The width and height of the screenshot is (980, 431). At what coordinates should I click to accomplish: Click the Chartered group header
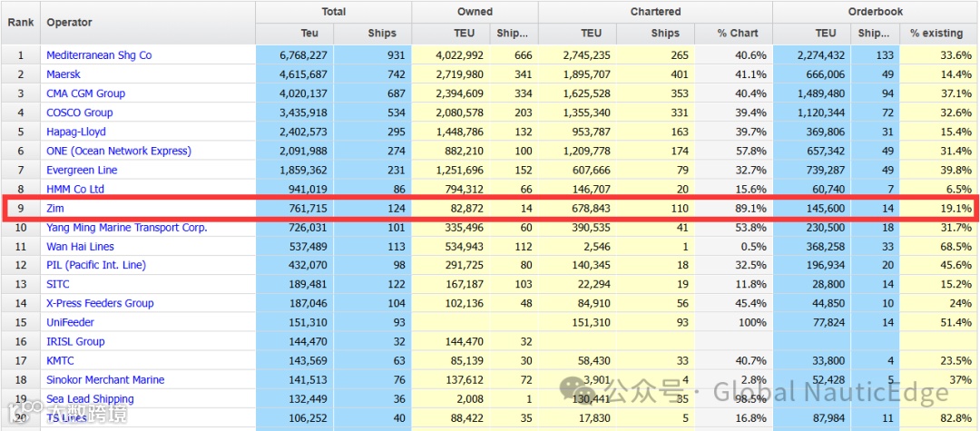coord(656,12)
